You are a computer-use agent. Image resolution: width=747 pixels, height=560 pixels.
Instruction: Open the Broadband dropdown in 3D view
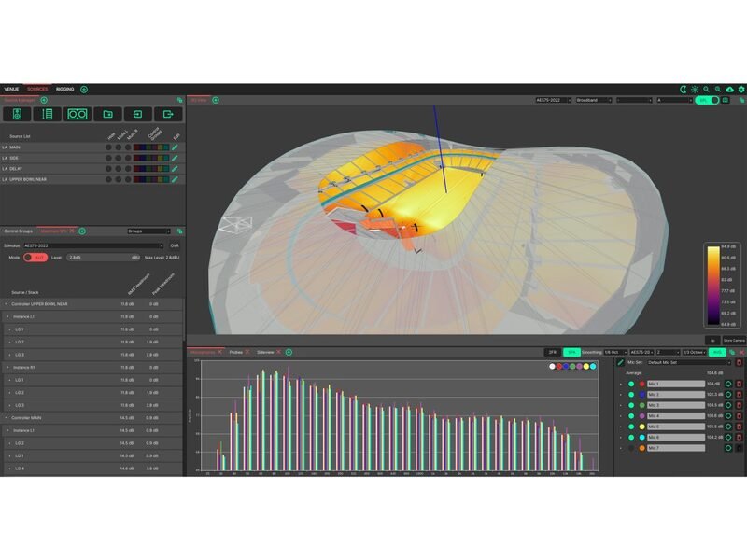click(x=594, y=100)
